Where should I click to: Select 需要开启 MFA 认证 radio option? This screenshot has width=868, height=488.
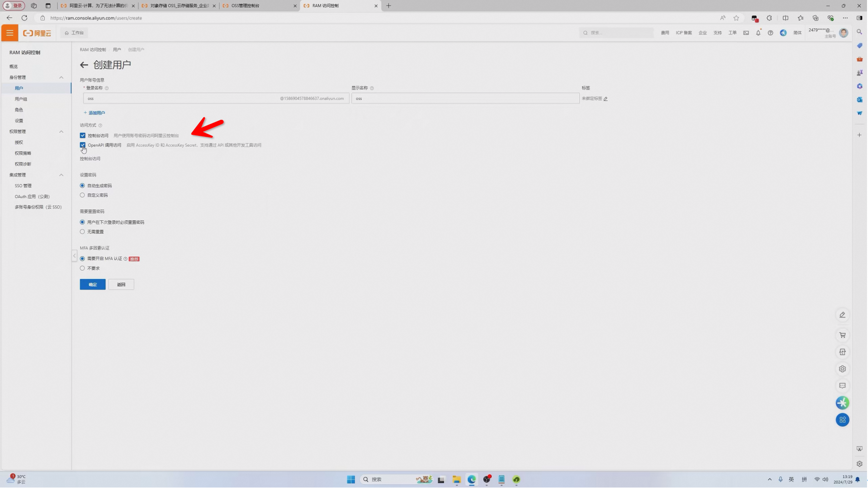(x=83, y=259)
